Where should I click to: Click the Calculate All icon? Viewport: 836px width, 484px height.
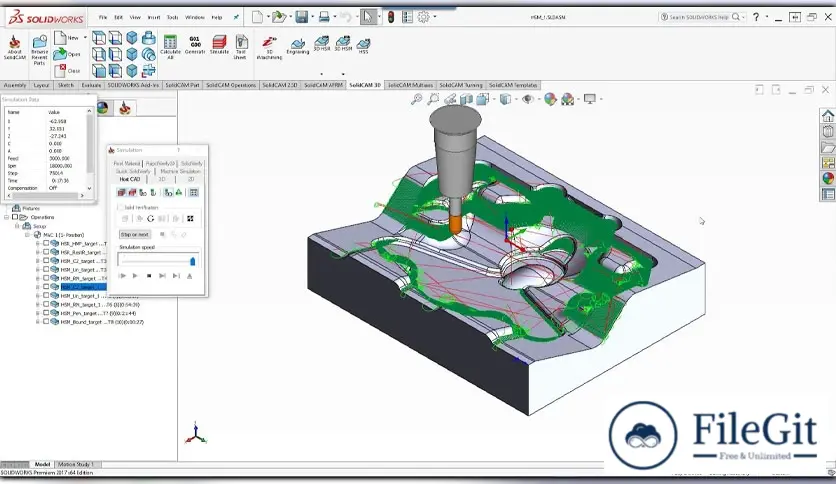[x=170, y=47]
